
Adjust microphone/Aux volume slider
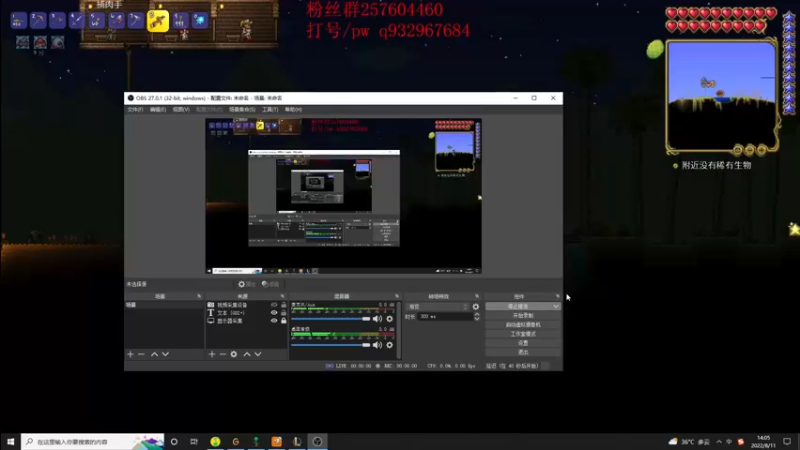[x=331, y=319]
